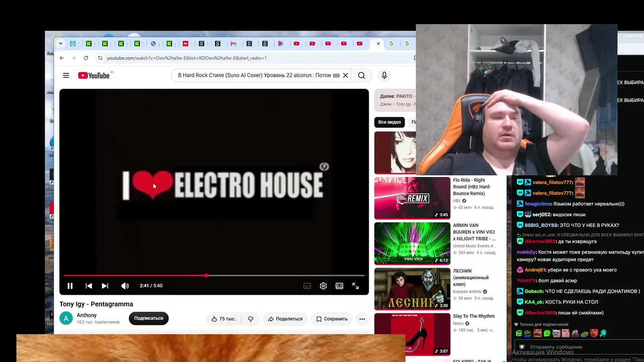The width and height of the screenshot is (644, 362).
Task: Click chat username KA4_ok
Action: (x=534, y=302)
